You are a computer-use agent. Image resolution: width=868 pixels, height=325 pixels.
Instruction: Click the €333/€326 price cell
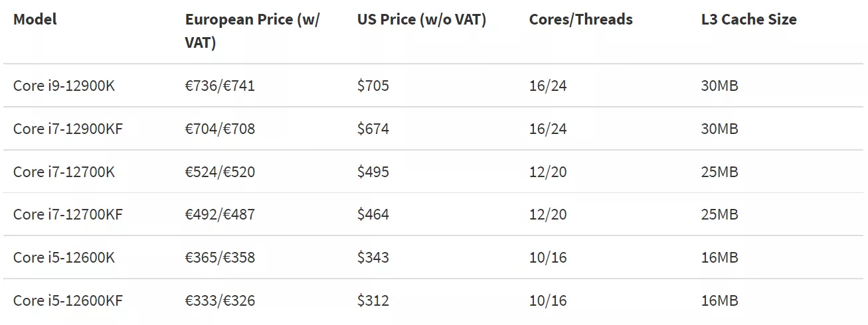(220, 300)
